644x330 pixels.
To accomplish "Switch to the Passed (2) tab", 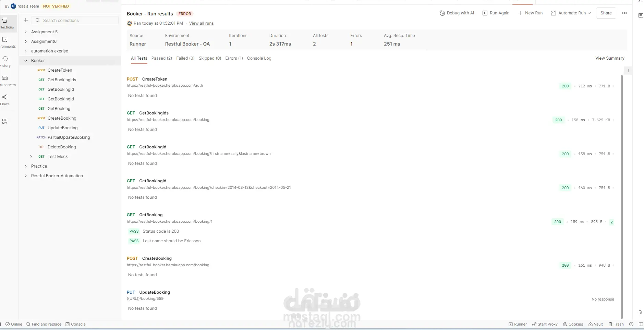I will coord(162,58).
